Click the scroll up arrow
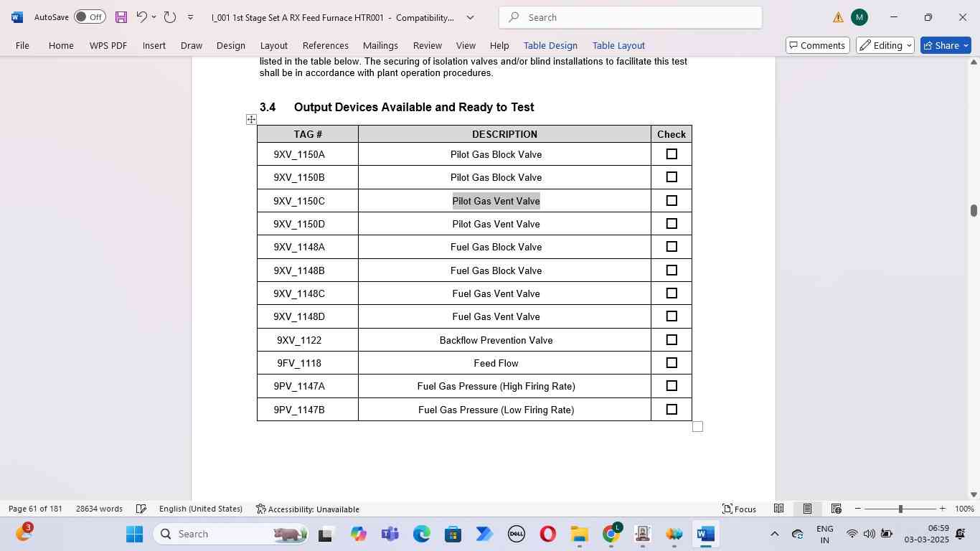980x551 pixels. (x=974, y=62)
